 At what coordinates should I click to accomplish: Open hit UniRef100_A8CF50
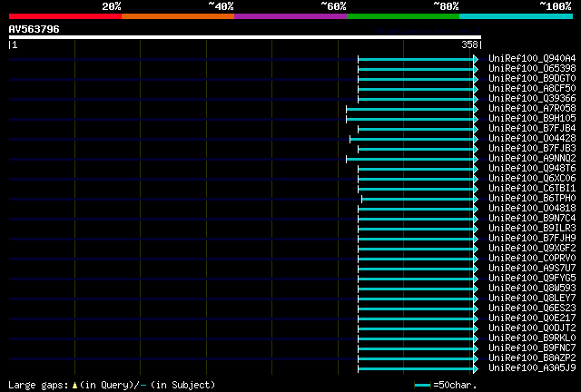point(532,89)
